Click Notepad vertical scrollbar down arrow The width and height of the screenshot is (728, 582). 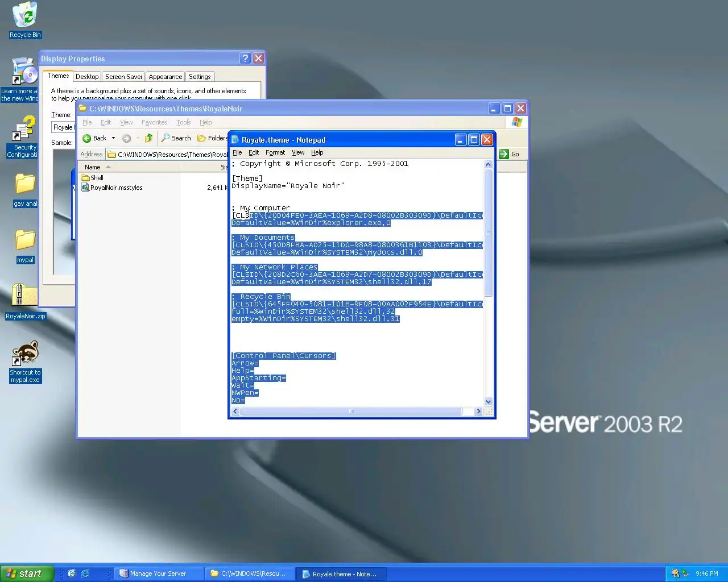click(x=488, y=401)
